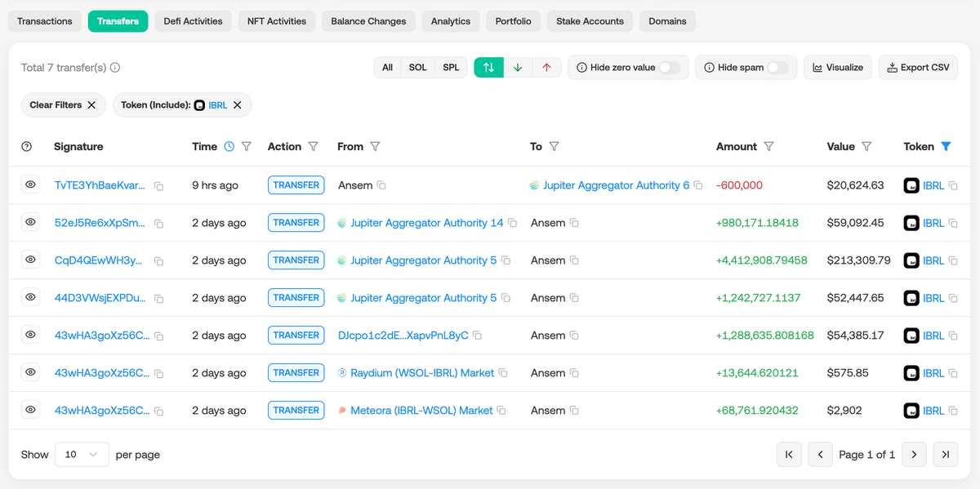Open the Value column filter
980x489 pixels.
[x=866, y=147]
